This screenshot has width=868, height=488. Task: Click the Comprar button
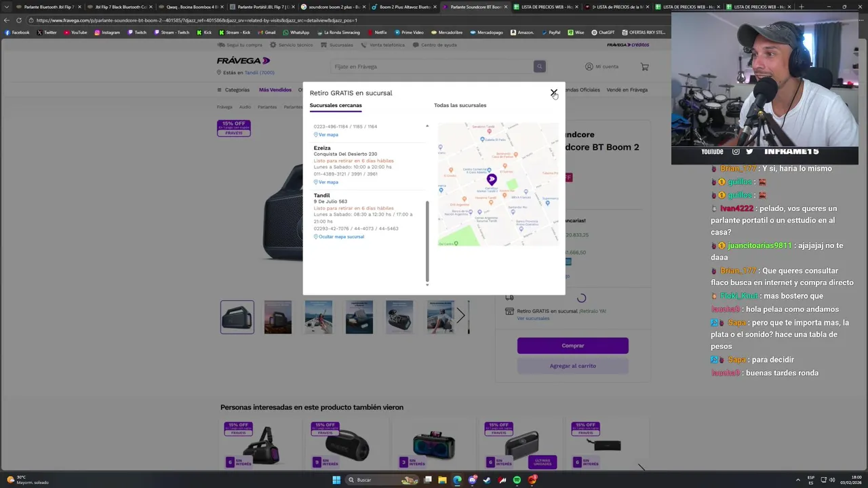coord(572,346)
